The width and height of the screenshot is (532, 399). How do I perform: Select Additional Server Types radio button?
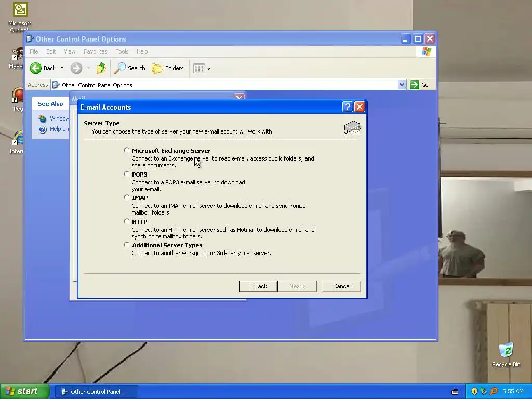click(x=127, y=245)
